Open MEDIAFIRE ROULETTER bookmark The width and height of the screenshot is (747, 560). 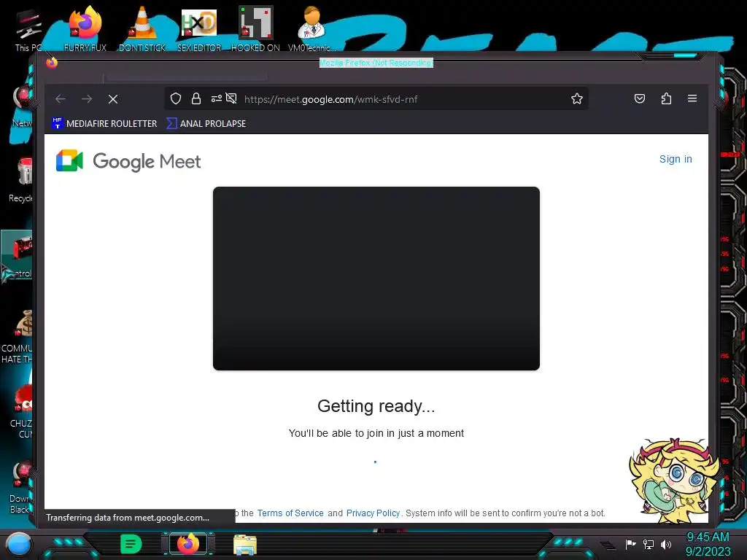pos(104,123)
